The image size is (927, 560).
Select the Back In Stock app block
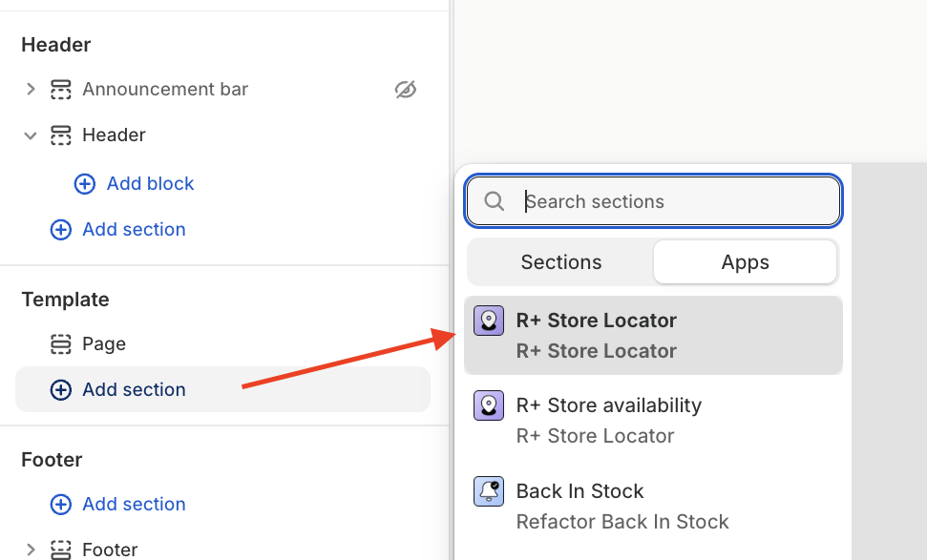653,507
